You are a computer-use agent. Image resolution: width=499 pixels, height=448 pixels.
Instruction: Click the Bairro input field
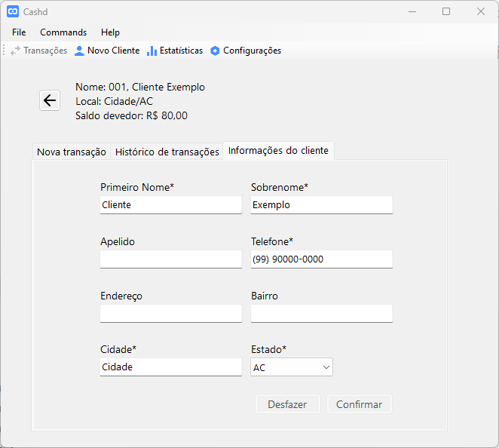322,314
